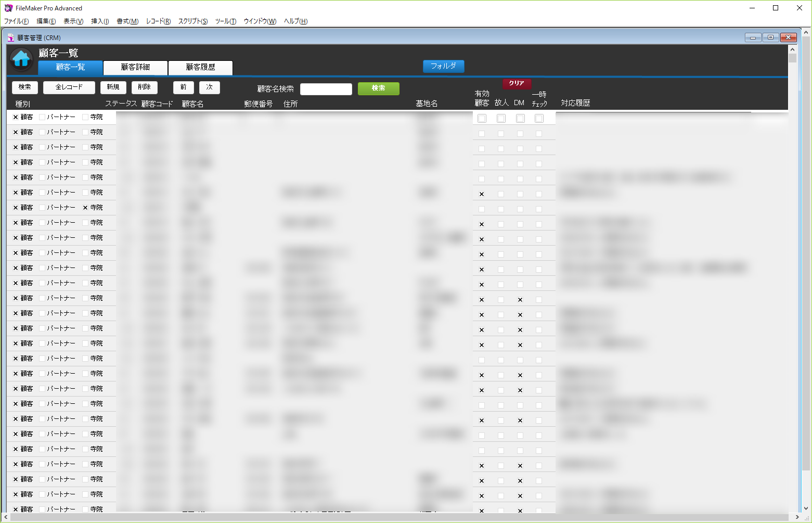Click the white 検索 button beside 全レコード
Image resolution: width=812 pixels, height=523 pixels.
[24, 87]
